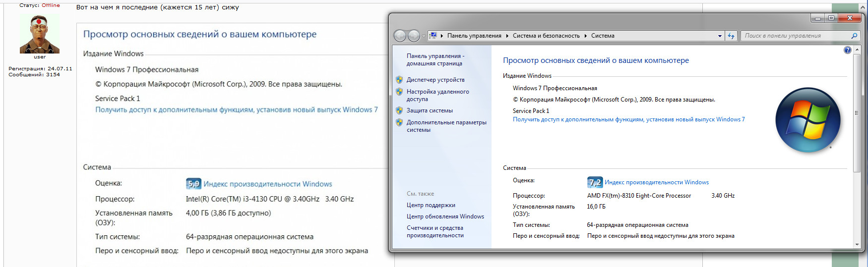The height and width of the screenshot is (267, 868).
Task: Click Просмотр основных сведений heading in window
Action: tap(596, 60)
